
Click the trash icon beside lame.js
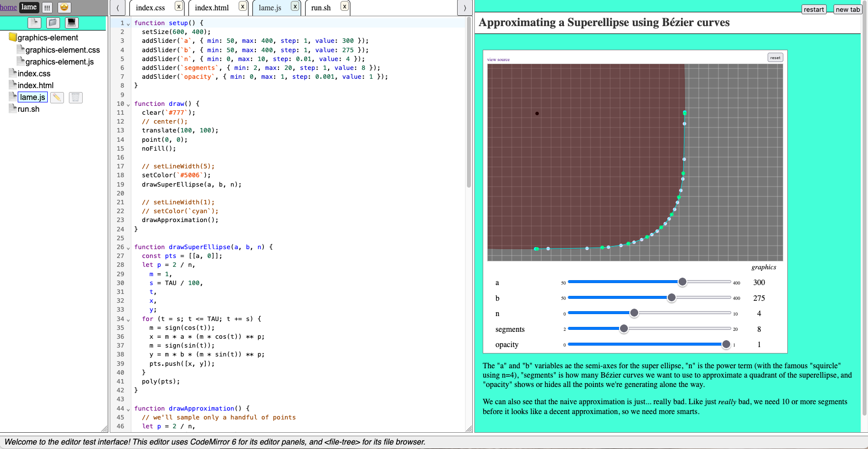(75, 97)
